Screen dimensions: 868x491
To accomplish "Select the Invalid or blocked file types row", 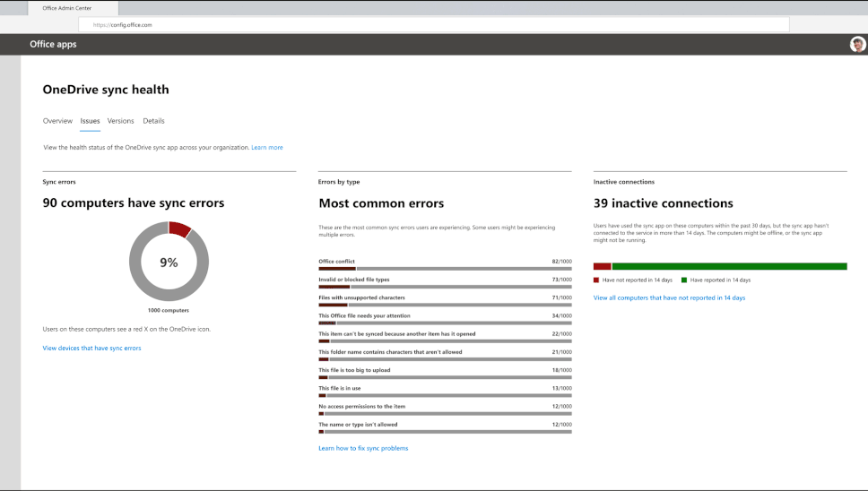I will tap(445, 280).
